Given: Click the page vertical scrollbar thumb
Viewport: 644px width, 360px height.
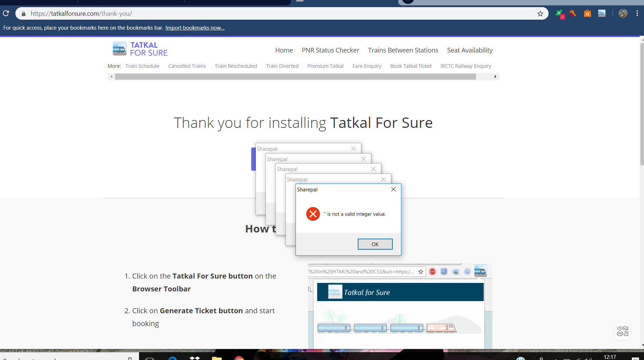Looking at the screenshot, I should 641,104.
